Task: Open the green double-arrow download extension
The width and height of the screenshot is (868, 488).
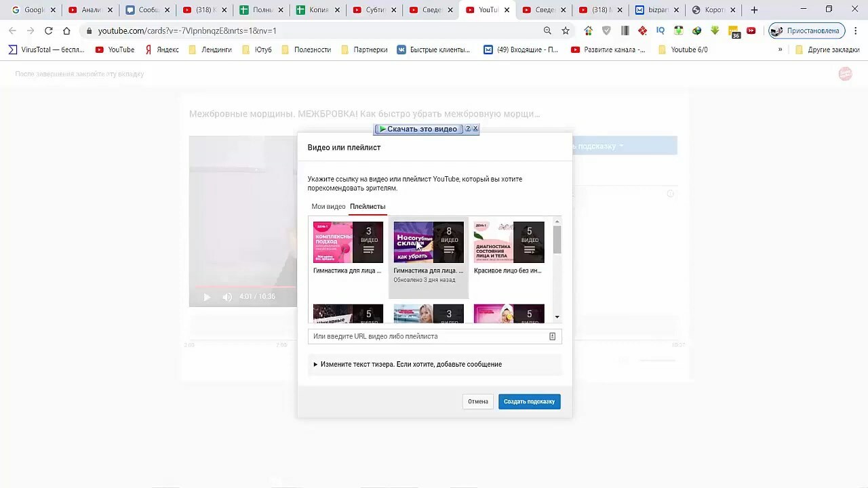Action: click(x=715, y=30)
